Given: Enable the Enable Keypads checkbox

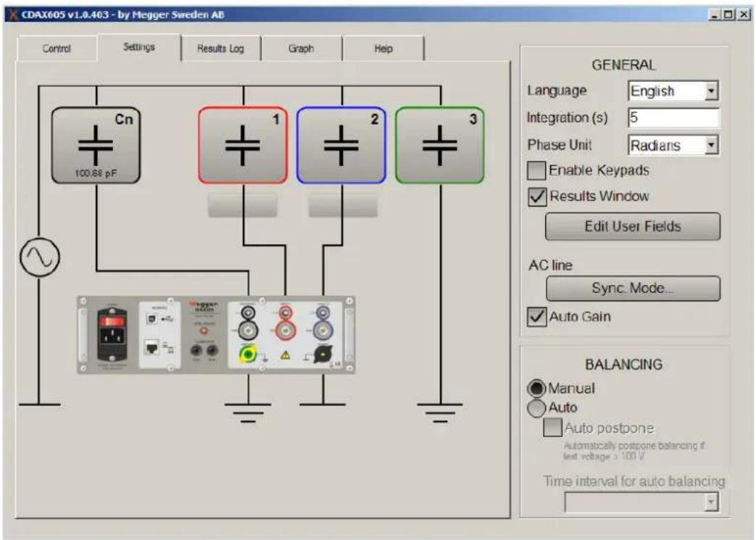Looking at the screenshot, I should pyautogui.click(x=536, y=170).
